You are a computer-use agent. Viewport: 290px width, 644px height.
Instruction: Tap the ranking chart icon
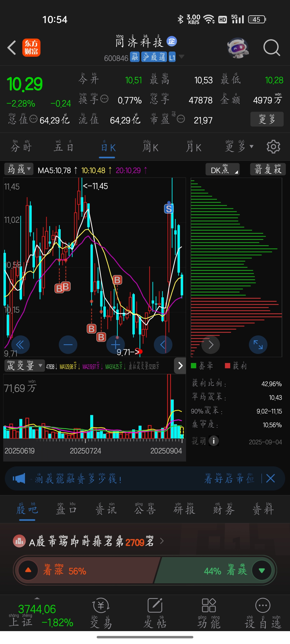(19, 541)
